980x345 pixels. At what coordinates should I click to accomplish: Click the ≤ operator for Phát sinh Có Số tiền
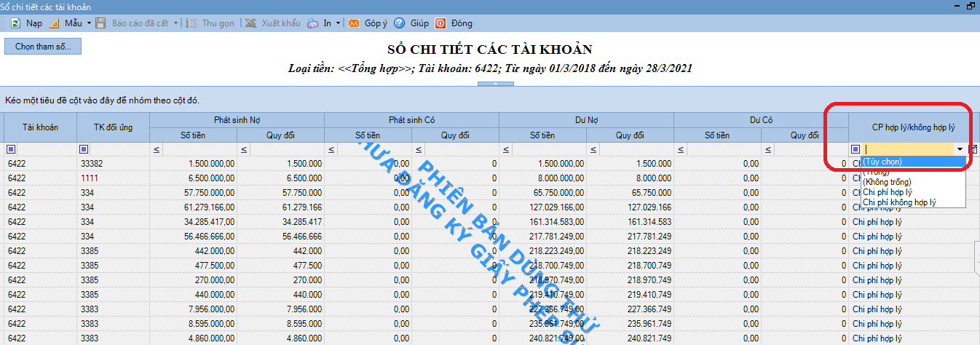pyautogui.click(x=331, y=150)
